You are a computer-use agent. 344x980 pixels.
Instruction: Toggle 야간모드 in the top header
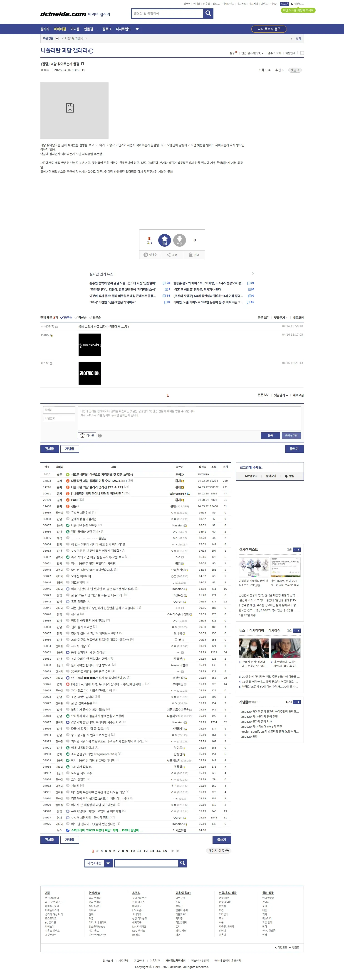[x=298, y=4]
